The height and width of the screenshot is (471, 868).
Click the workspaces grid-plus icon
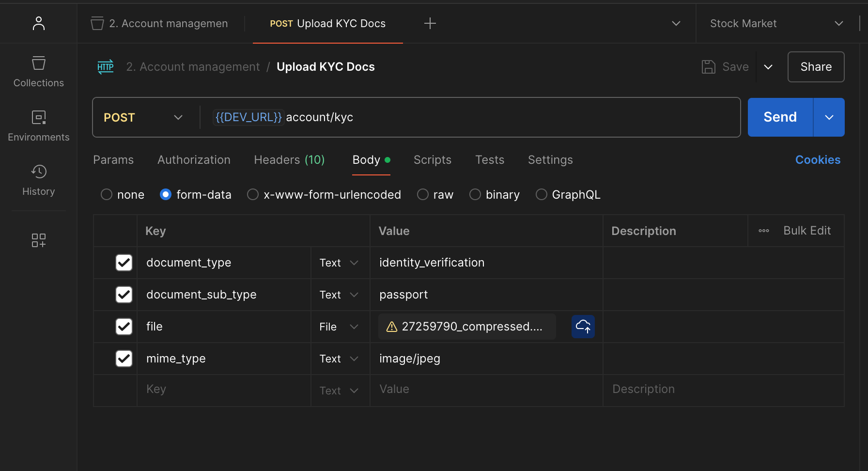[x=38, y=240]
